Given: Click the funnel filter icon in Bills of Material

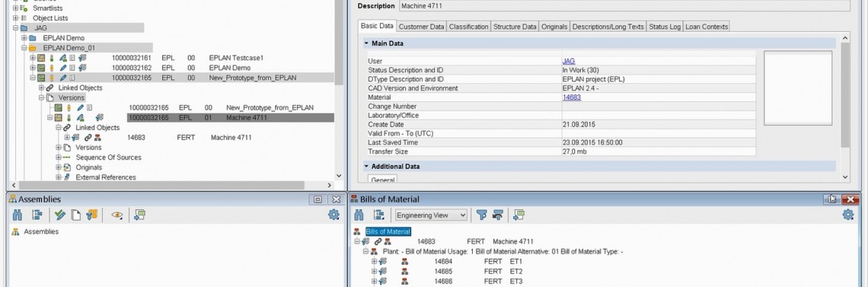Looking at the screenshot, I should 482,215.
